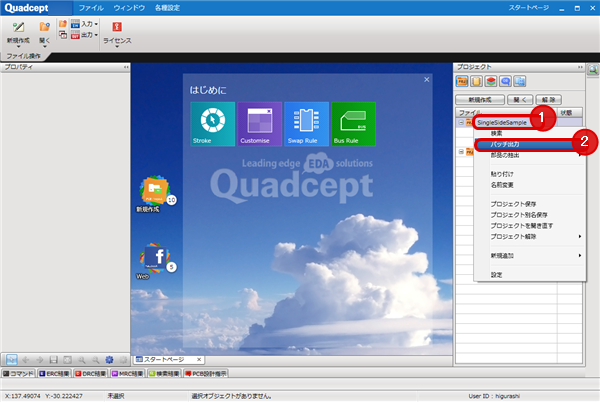Collapse the second project tree node
Screen dimensions: 600x402
461,152
